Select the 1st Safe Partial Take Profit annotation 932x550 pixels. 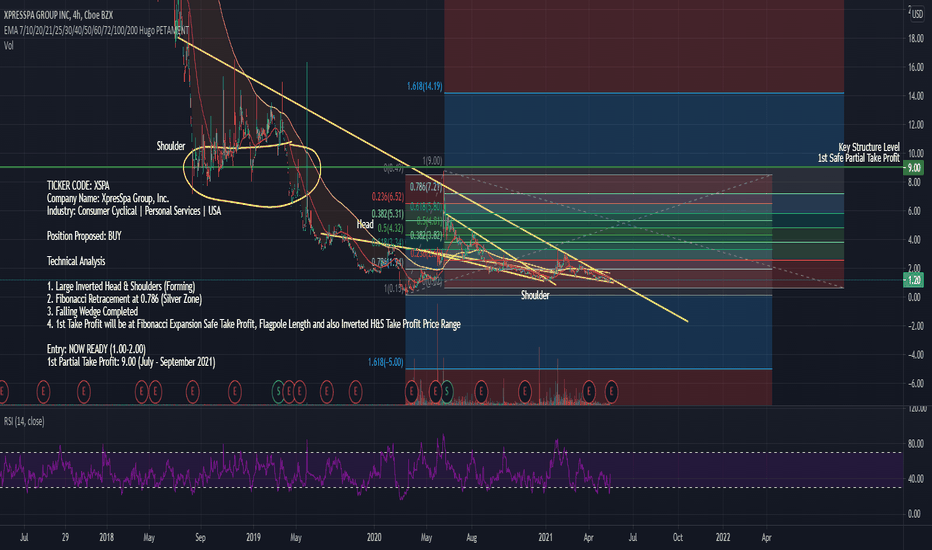[x=858, y=158]
